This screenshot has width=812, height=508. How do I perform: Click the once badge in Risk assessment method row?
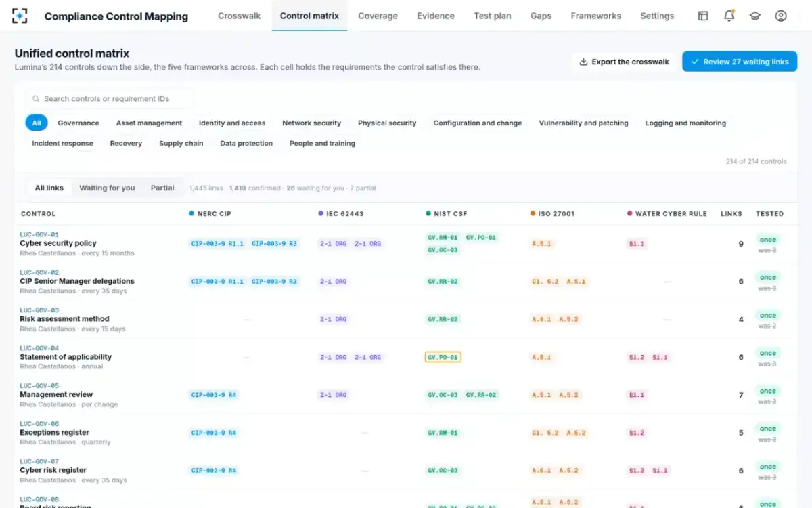coord(767,316)
